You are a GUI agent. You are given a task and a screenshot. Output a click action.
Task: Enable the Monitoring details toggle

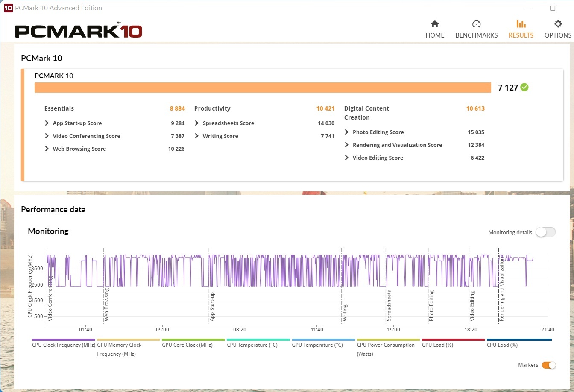point(546,232)
